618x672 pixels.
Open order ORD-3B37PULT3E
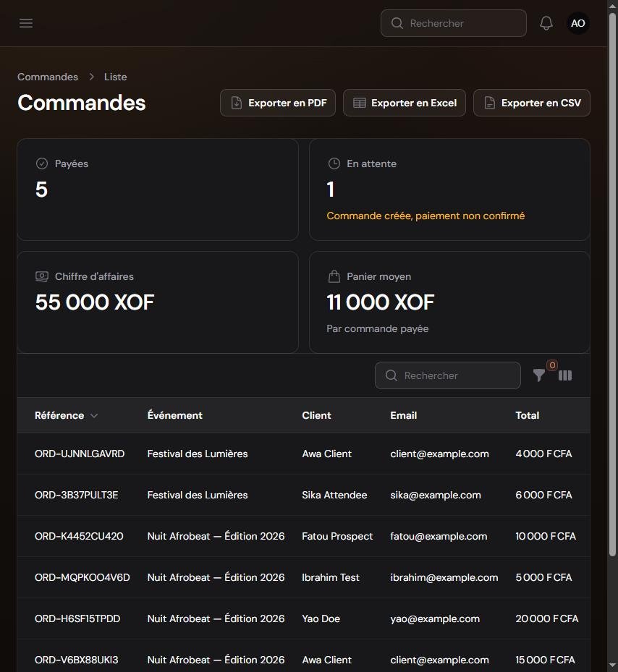pyautogui.click(x=76, y=495)
